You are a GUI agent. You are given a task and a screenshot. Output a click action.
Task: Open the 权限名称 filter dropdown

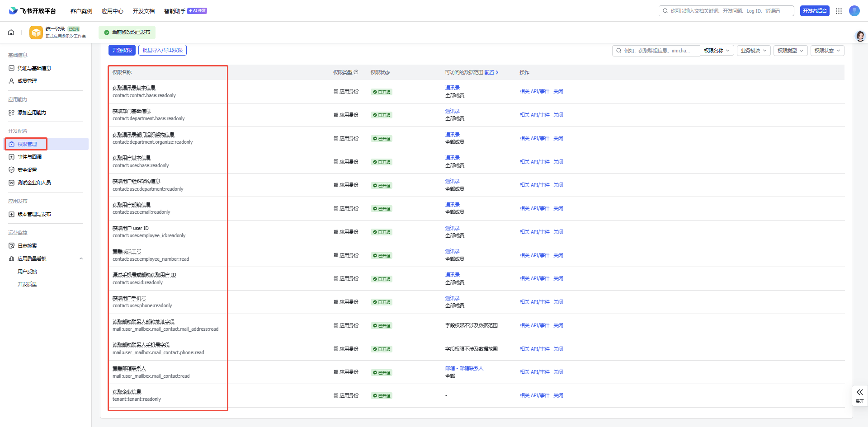coord(717,51)
